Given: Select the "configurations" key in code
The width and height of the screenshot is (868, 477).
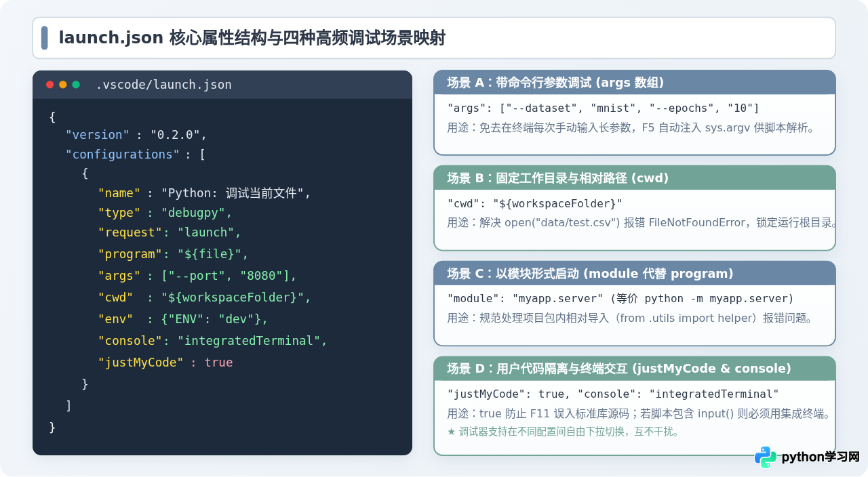Looking at the screenshot, I should coord(122,154).
